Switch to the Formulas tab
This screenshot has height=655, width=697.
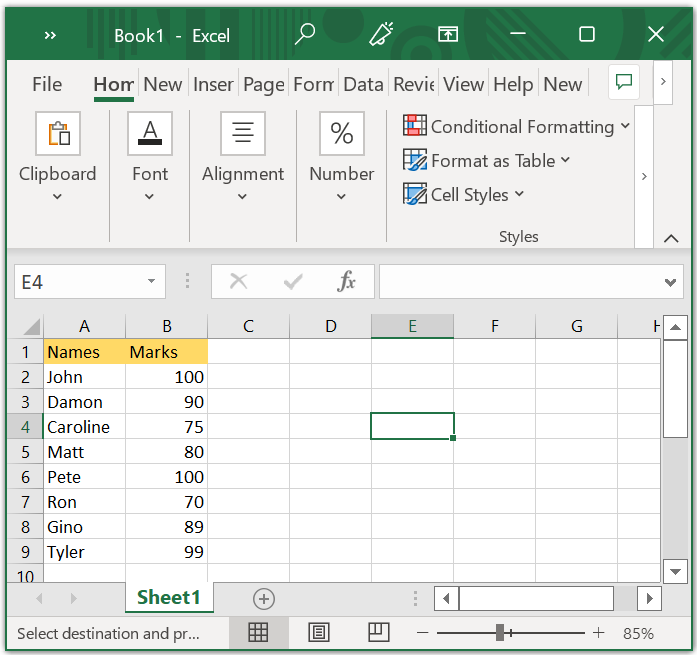point(313,84)
